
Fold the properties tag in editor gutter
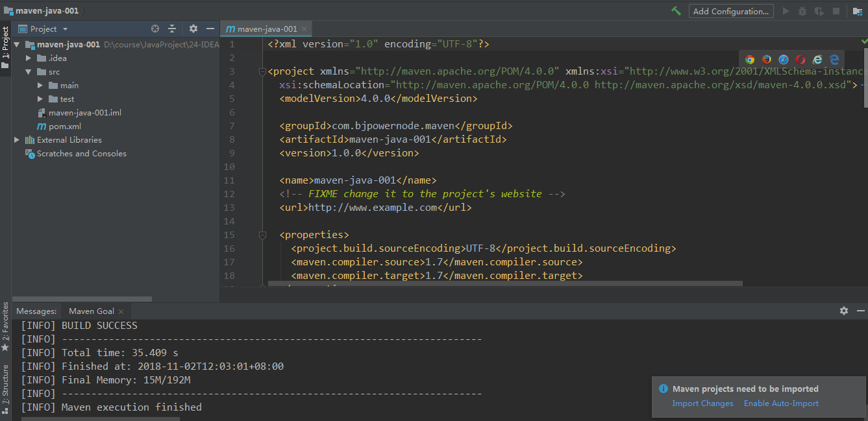[262, 235]
